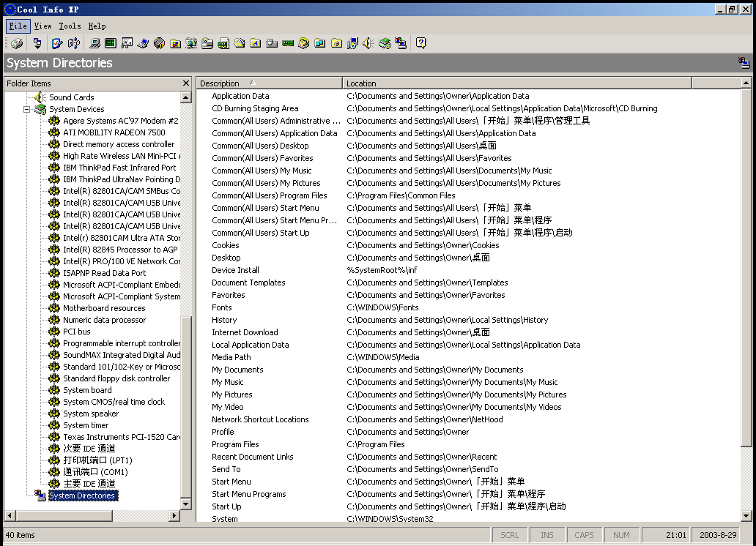Select the CD Burning Staging Area row

[467, 109]
